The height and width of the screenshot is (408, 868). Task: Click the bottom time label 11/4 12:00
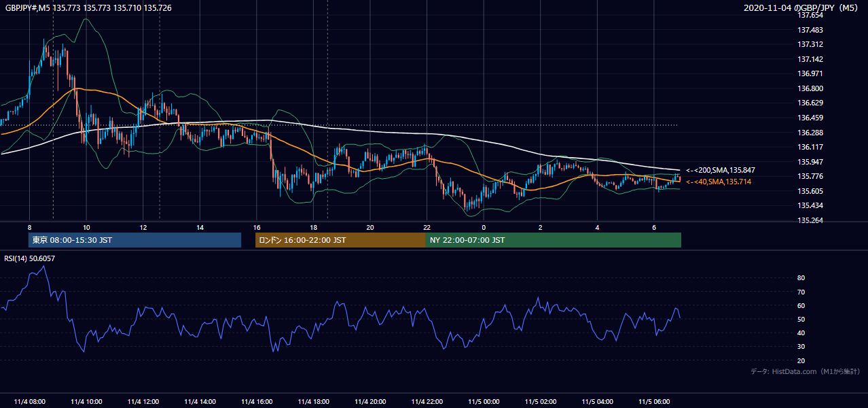click(x=143, y=401)
